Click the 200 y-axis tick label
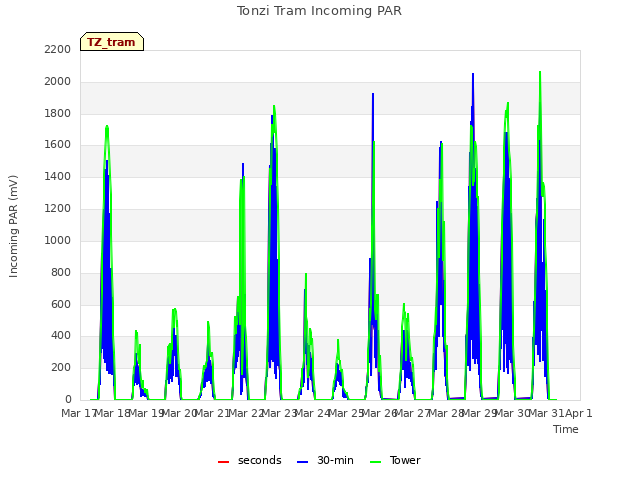Viewport: 640px width, 480px height. tap(61, 368)
